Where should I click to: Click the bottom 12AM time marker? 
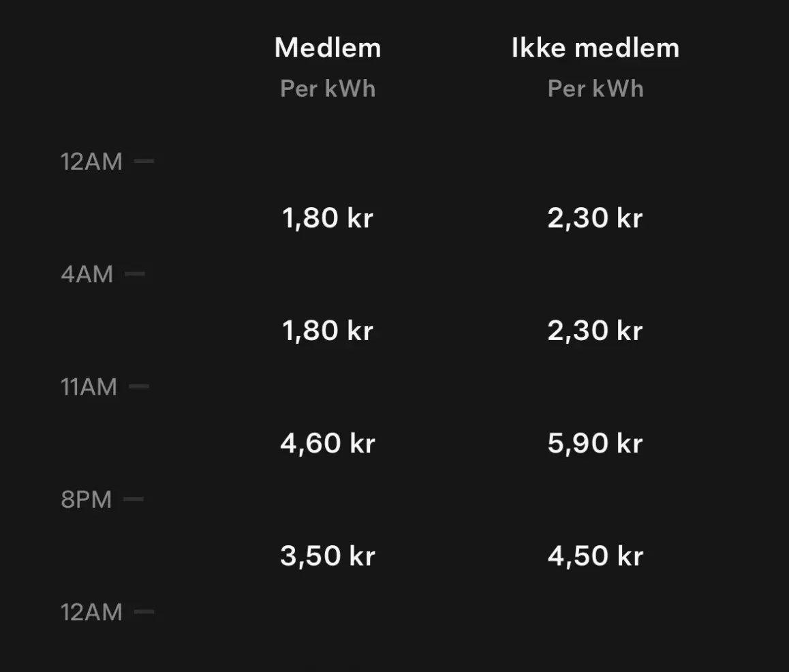[x=91, y=612]
